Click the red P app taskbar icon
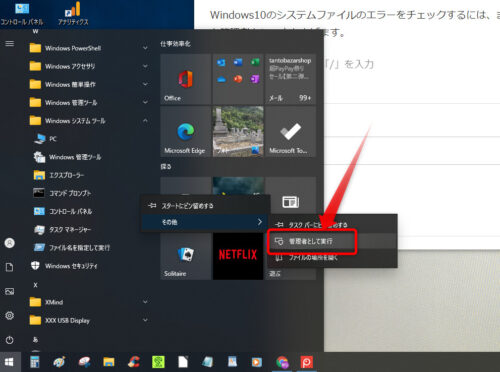Viewport: 500px width, 372px height. (x=306, y=362)
